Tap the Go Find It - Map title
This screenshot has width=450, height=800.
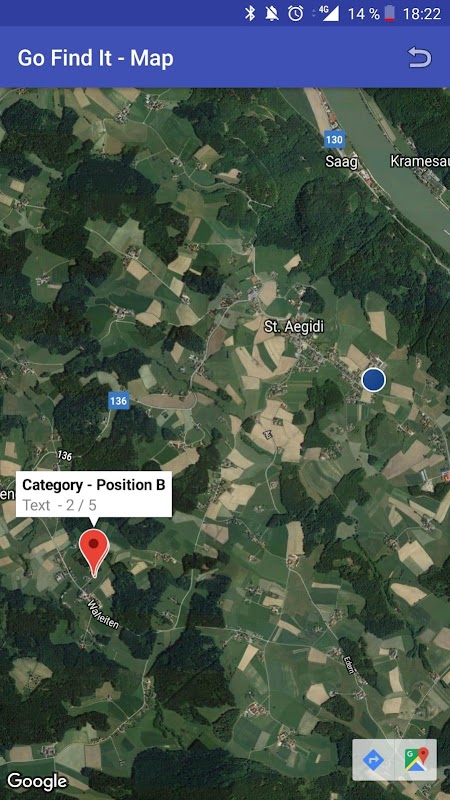click(95, 58)
